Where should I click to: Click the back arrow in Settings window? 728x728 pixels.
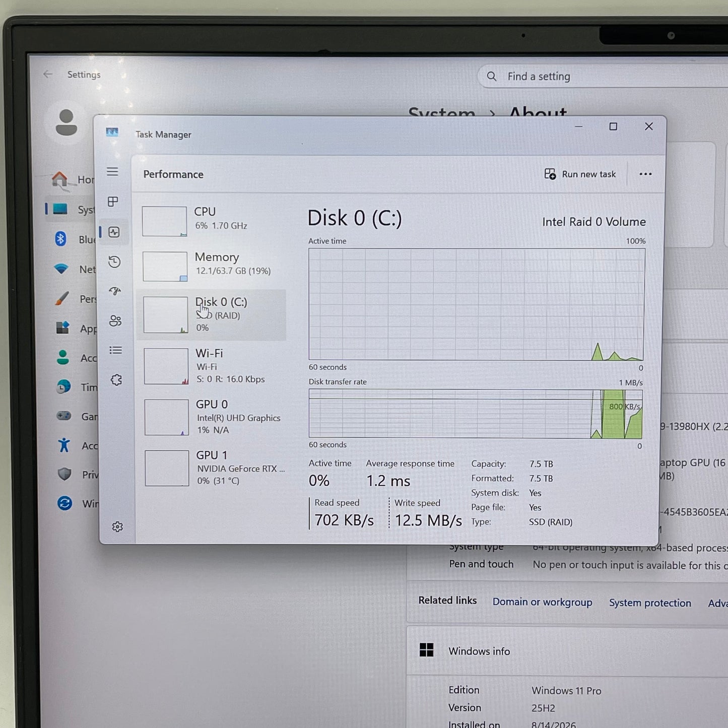pos(48,74)
